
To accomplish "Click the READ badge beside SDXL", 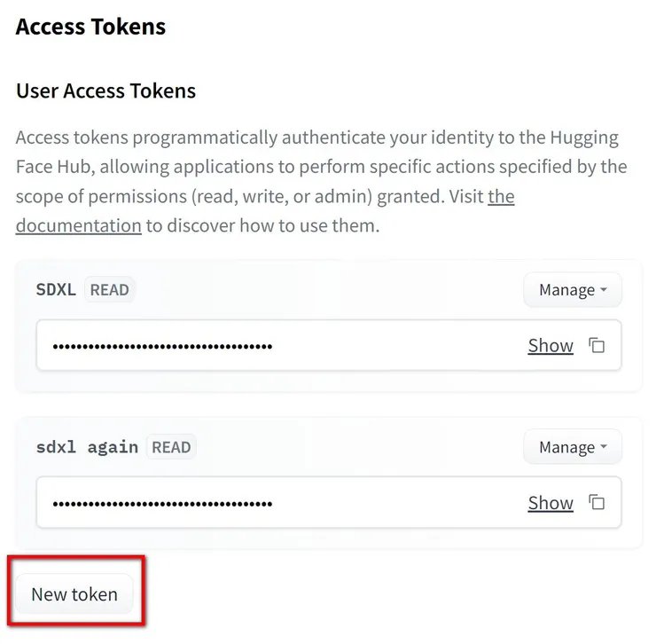I will pyautogui.click(x=109, y=290).
